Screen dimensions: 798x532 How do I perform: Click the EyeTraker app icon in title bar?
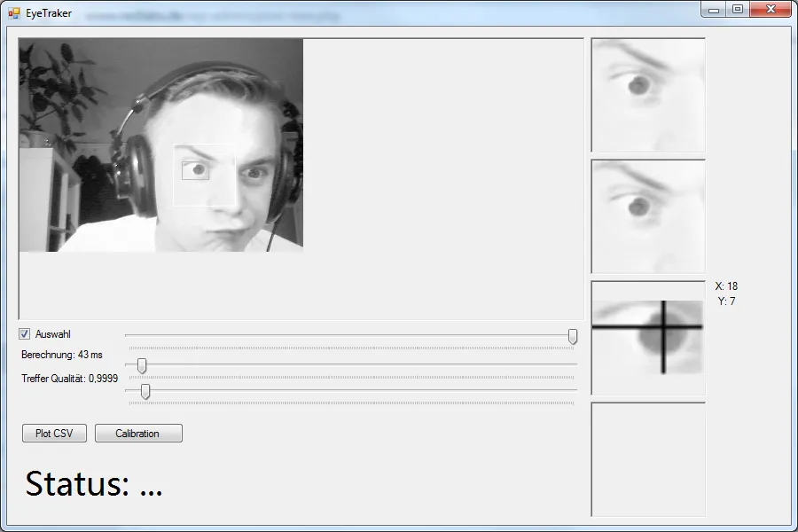tap(14, 13)
